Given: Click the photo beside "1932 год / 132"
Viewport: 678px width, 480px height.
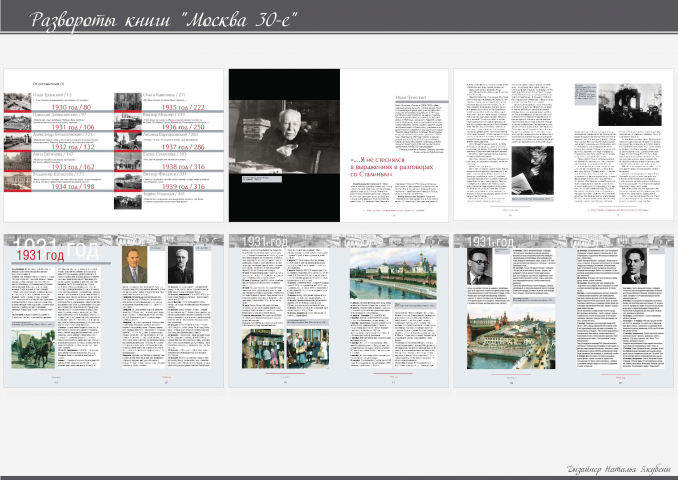Looking at the screenshot, I should point(17,142).
